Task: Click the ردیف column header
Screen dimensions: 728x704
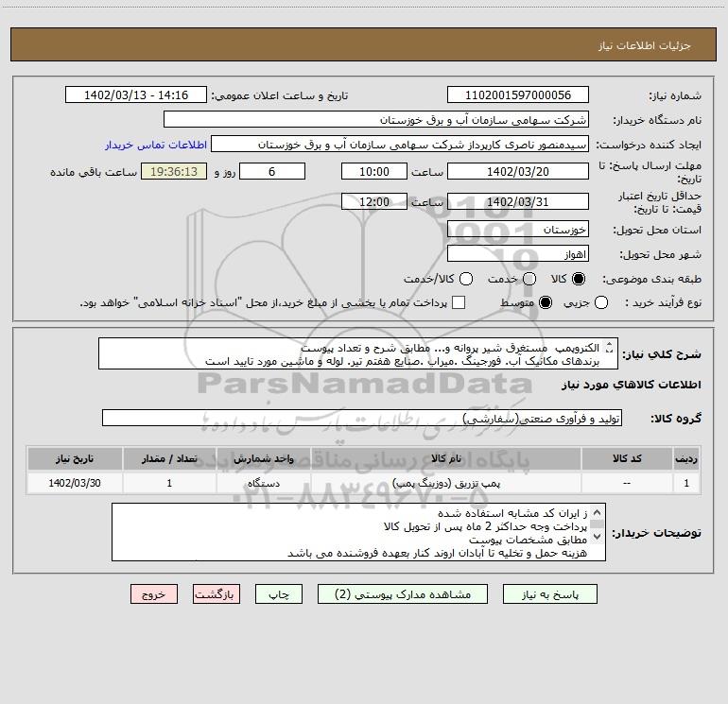Action: (x=686, y=458)
